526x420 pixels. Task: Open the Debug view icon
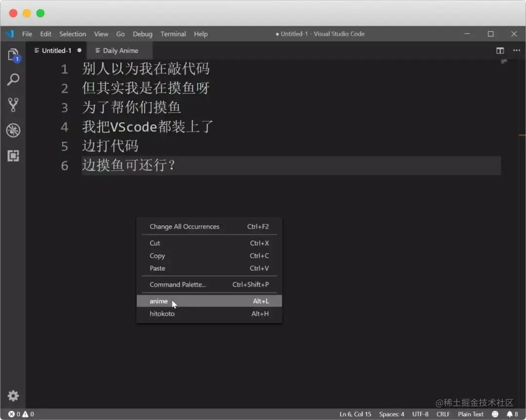click(13, 130)
